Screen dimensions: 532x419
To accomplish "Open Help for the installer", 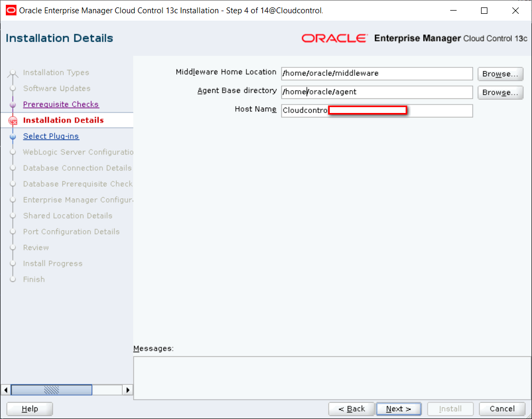I will [x=30, y=409].
